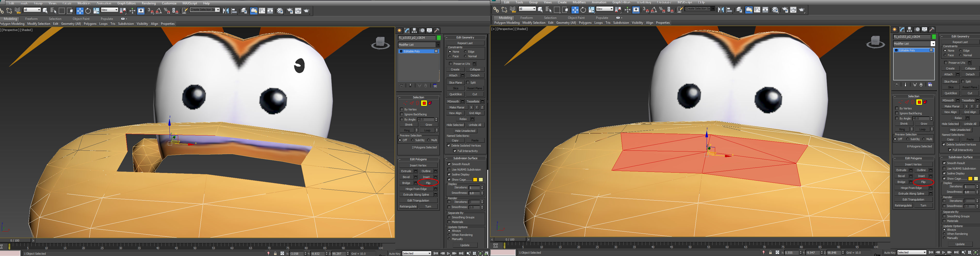Image resolution: width=980 pixels, height=256 pixels.
Task: Open the Hierarchy panel tab in left window
Action: (x=414, y=30)
